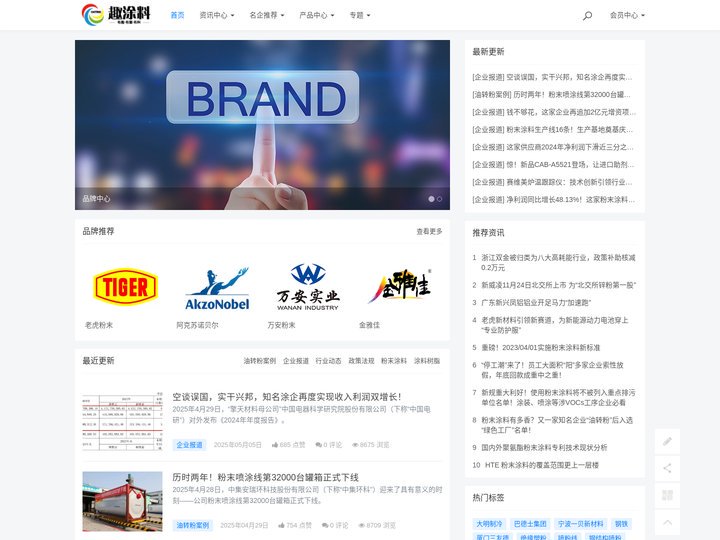
Task: Switch to 涂料树脂 tab
Action: [427, 361]
